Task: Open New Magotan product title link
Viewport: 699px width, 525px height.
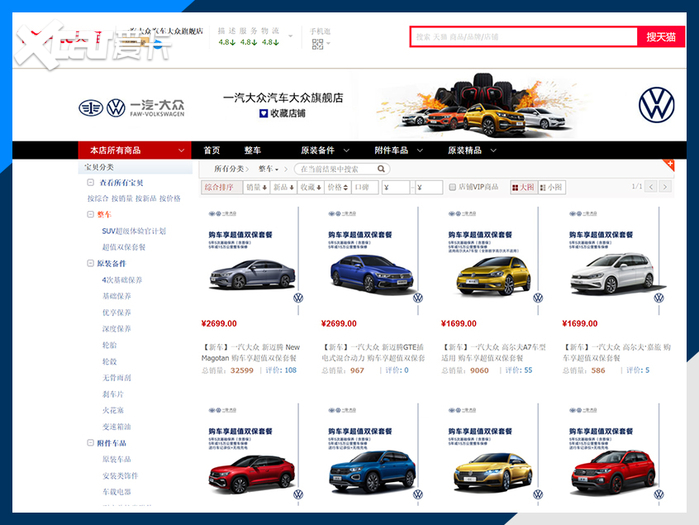Action: coord(251,353)
